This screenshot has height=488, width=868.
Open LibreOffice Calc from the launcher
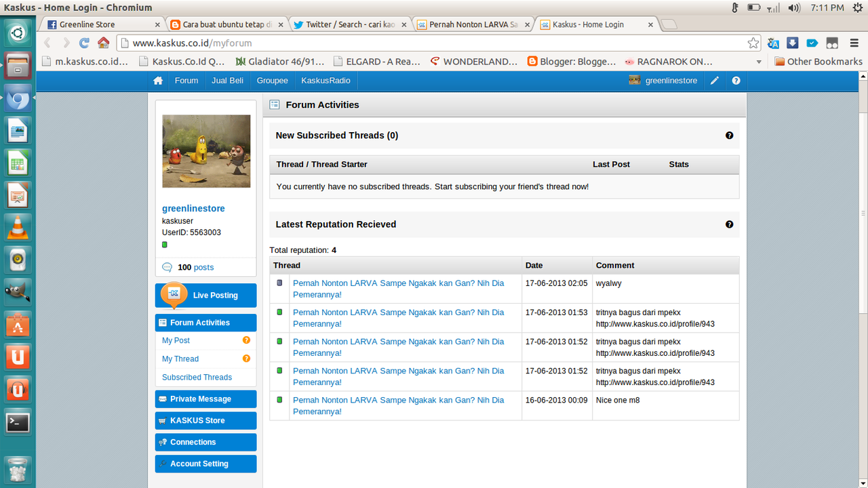pyautogui.click(x=18, y=163)
